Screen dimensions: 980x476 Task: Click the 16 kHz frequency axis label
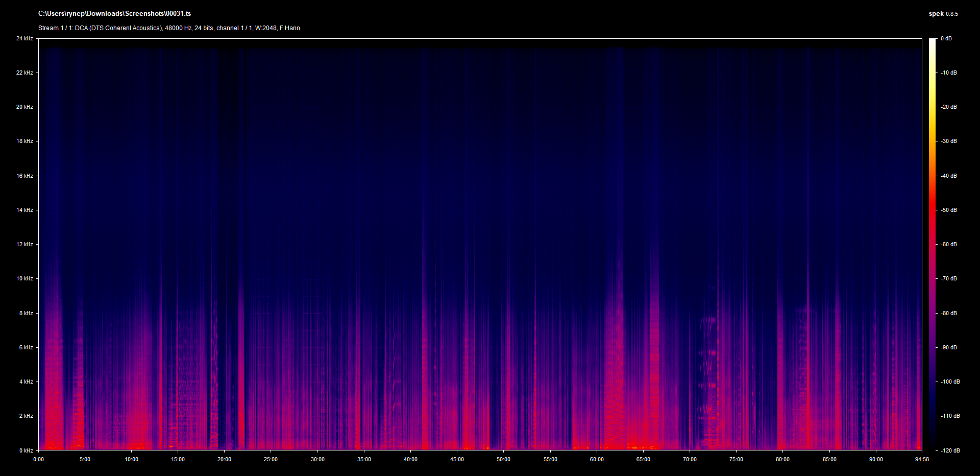click(24, 176)
